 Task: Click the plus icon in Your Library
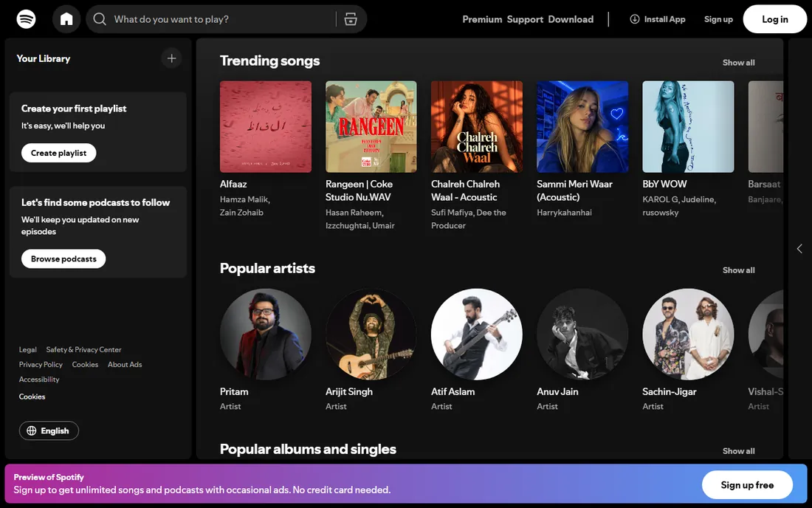(x=171, y=58)
